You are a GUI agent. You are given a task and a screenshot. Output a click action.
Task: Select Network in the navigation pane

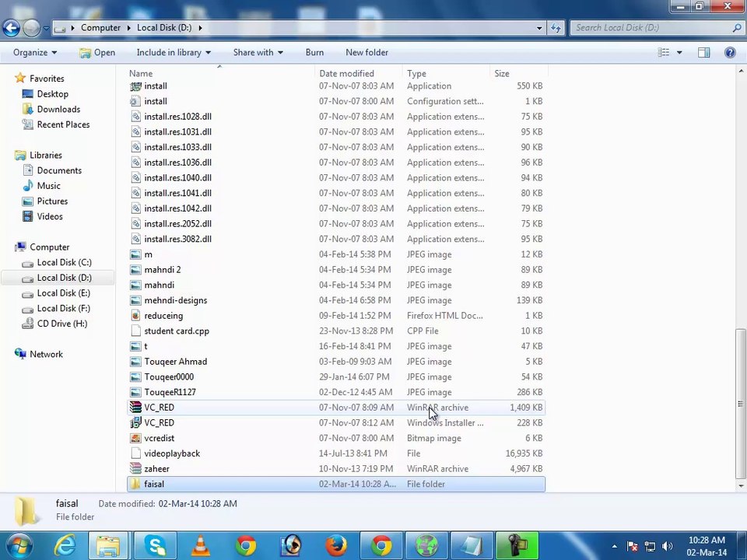(46, 354)
